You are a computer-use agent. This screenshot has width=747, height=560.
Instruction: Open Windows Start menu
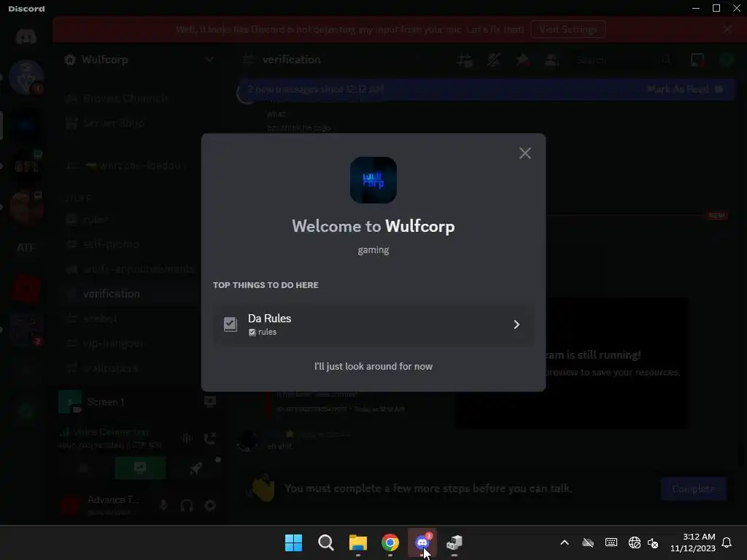293,542
